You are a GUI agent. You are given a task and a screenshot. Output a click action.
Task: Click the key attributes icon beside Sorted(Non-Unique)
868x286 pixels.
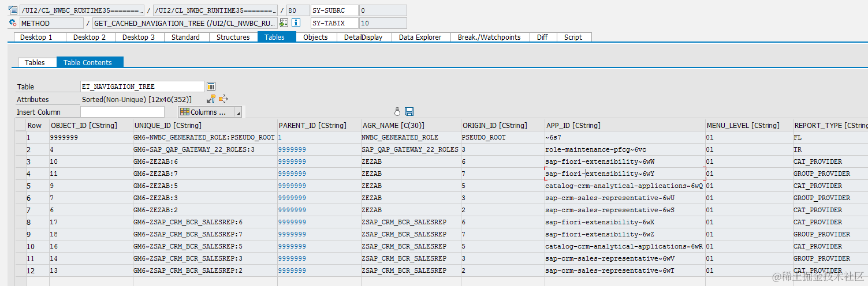(211, 99)
